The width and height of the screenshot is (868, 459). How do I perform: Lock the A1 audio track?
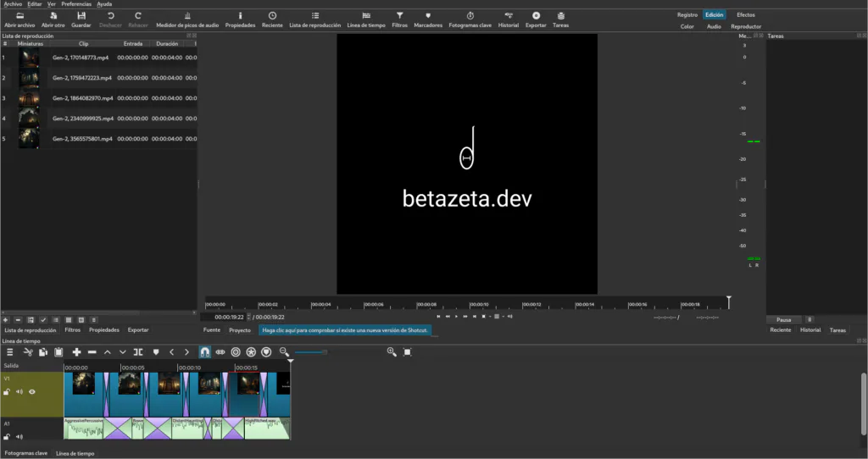coord(7,437)
